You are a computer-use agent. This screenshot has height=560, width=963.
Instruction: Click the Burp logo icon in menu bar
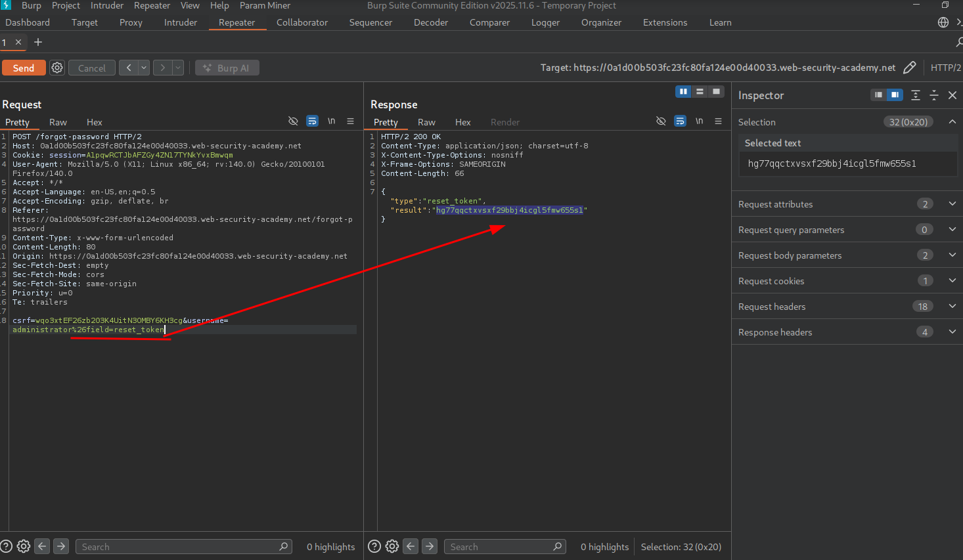click(x=6, y=5)
